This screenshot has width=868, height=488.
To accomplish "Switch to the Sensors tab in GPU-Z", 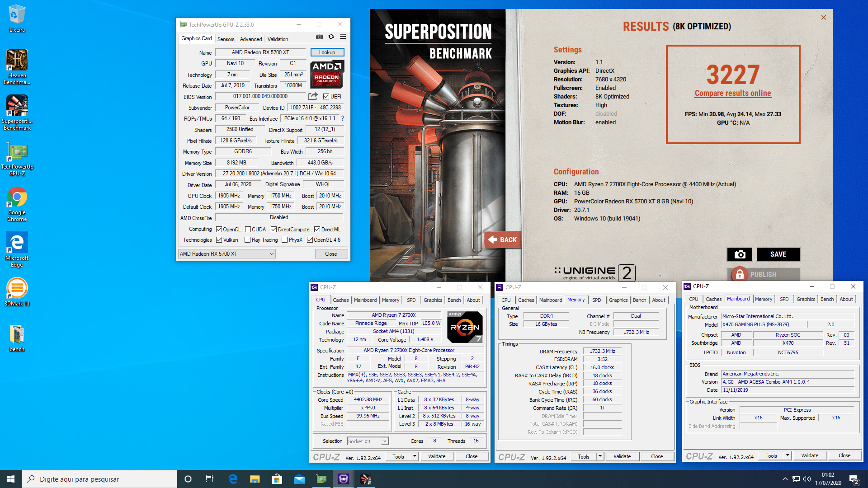I will pos(226,39).
